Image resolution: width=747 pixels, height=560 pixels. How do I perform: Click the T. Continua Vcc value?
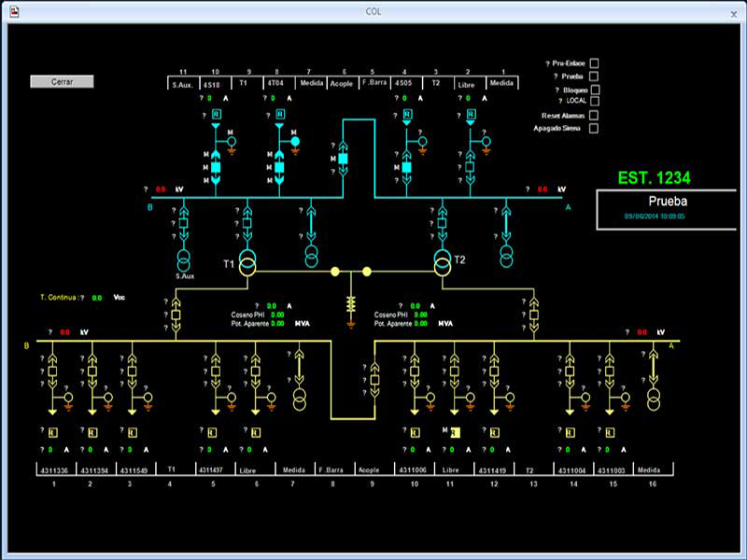click(x=97, y=298)
